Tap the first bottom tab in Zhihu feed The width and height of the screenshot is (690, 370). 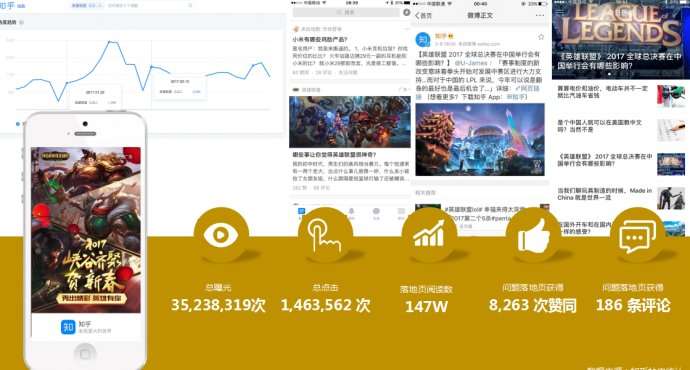[301, 212]
